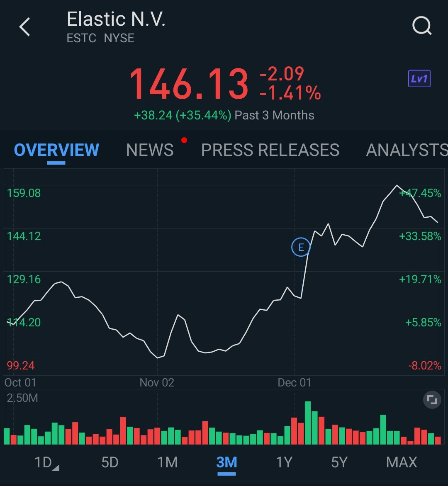Tap the +38.24 (+35.44%) three-month change
Image resolution: width=448 pixels, height=486 pixels.
click(x=183, y=115)
